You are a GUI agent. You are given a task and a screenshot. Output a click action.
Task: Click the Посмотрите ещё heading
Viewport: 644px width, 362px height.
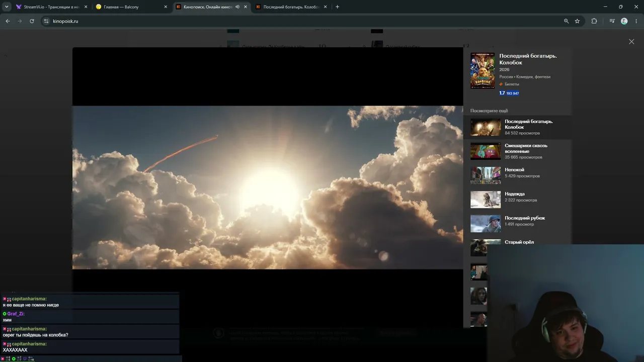point(489,111)
